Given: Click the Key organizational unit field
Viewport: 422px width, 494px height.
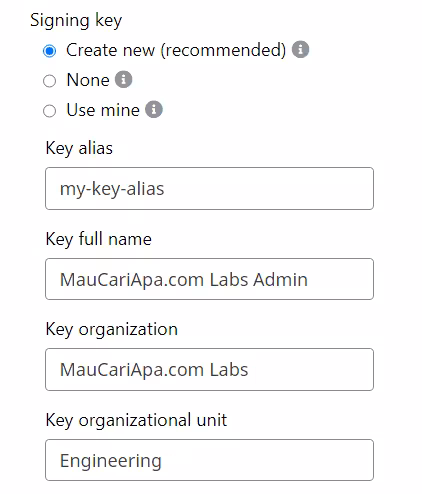Looking at the screenshot, I should tap(209, 460).
